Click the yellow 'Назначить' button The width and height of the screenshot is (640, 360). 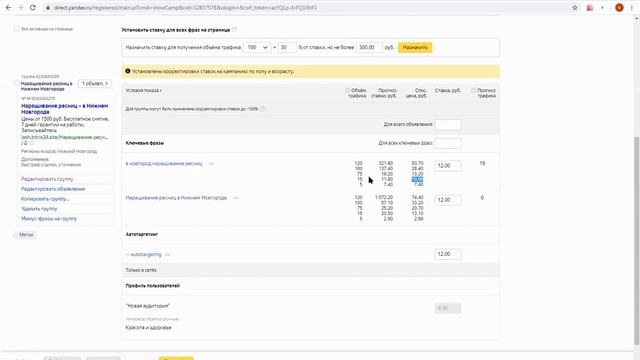(x=415, y=47)
